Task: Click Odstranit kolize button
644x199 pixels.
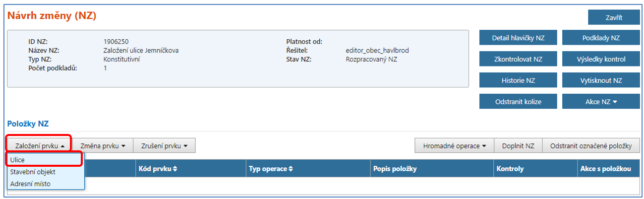Action: 518,102
